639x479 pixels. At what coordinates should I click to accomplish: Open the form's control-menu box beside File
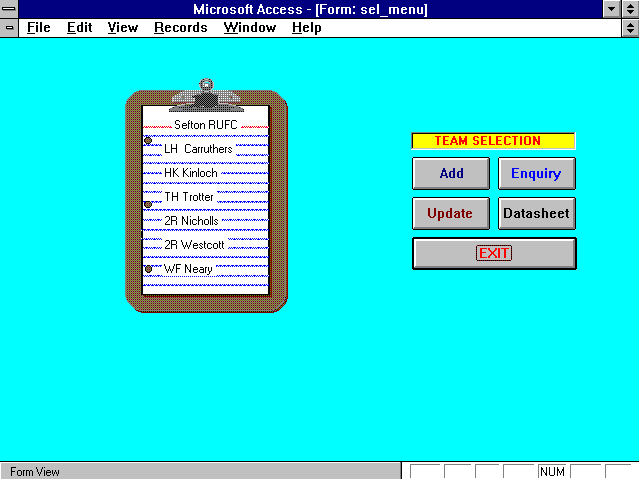pyautogui.click(x=10, y=28)
